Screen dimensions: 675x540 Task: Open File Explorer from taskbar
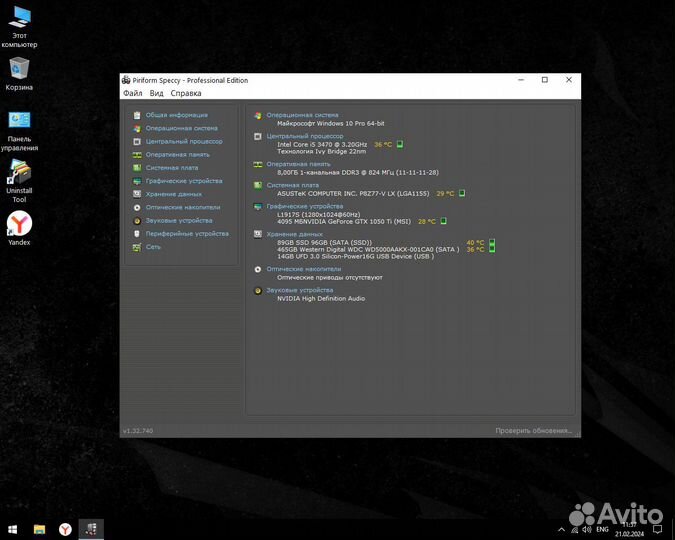pos(39,529)
